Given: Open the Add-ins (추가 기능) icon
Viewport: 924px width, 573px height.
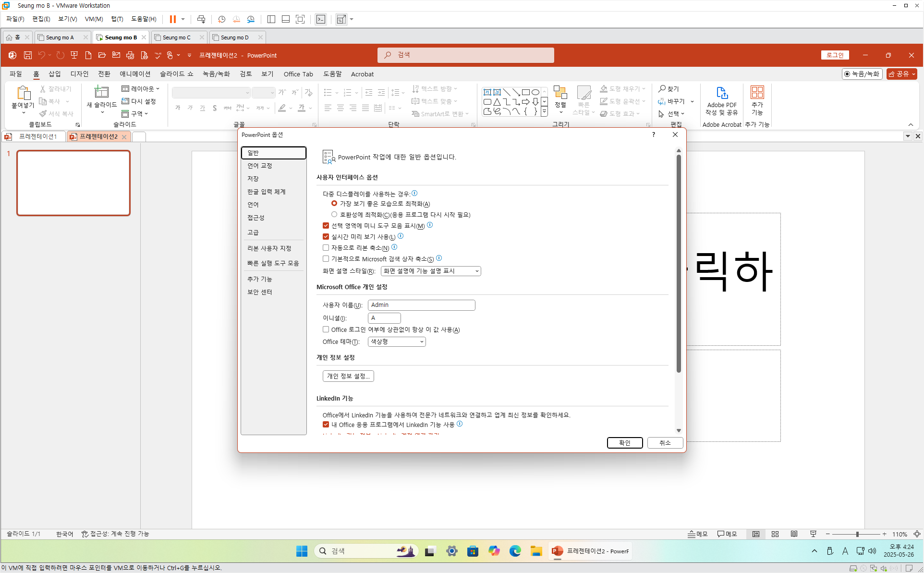Looking at the screenshot, I should point(757,93).
